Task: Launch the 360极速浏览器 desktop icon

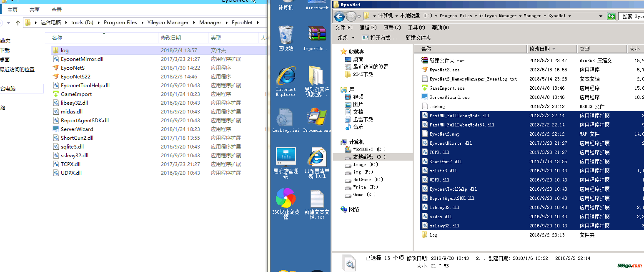Action: (x=286, y=204)
